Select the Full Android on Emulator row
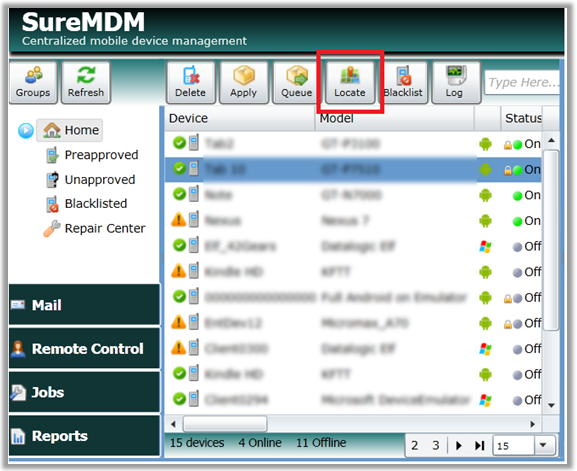Viewport: 577px width, 471px height. [353, 297]
